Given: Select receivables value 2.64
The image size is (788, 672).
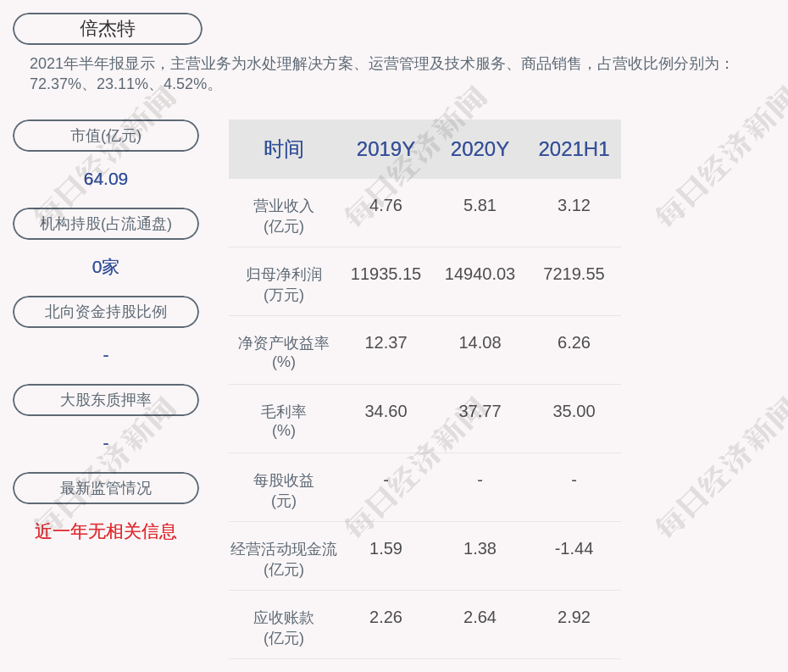Looking at the screenshot, I should [480, 617].
